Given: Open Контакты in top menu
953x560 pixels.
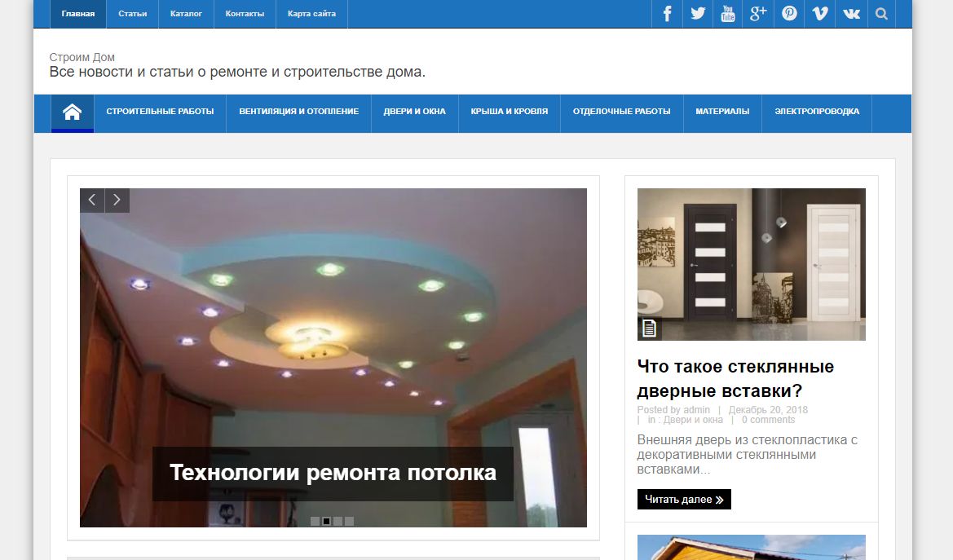Looking at the screenshot, I should (245, 13).
